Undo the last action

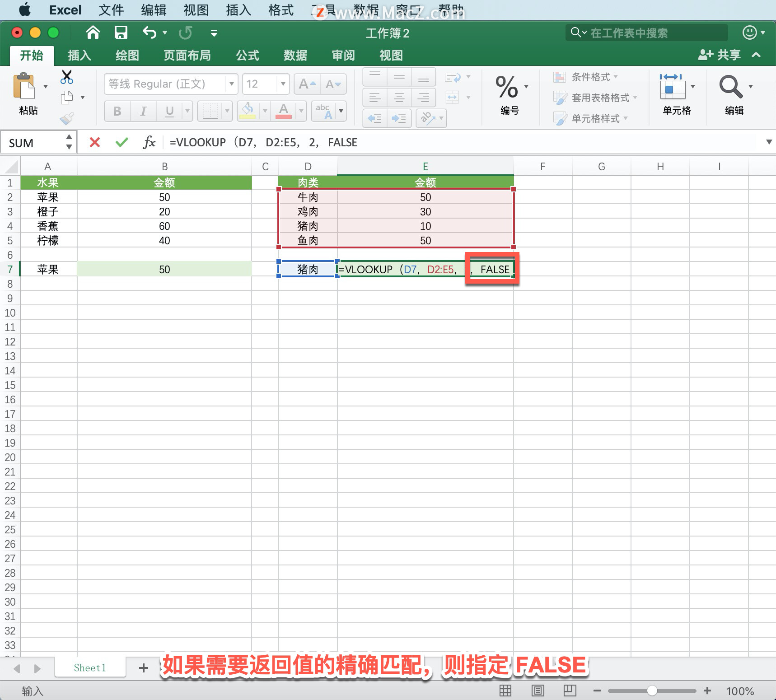pyautogui.click(x=150, y=33)
